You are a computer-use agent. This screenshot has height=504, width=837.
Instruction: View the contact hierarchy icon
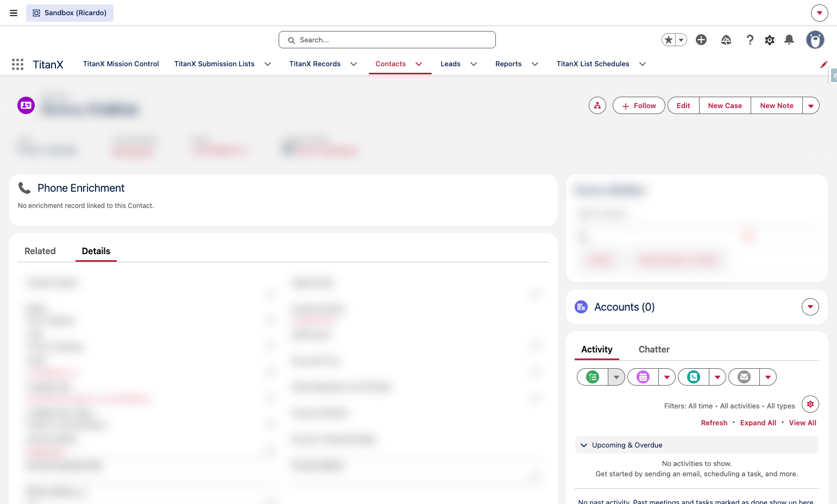click(597, 105)
